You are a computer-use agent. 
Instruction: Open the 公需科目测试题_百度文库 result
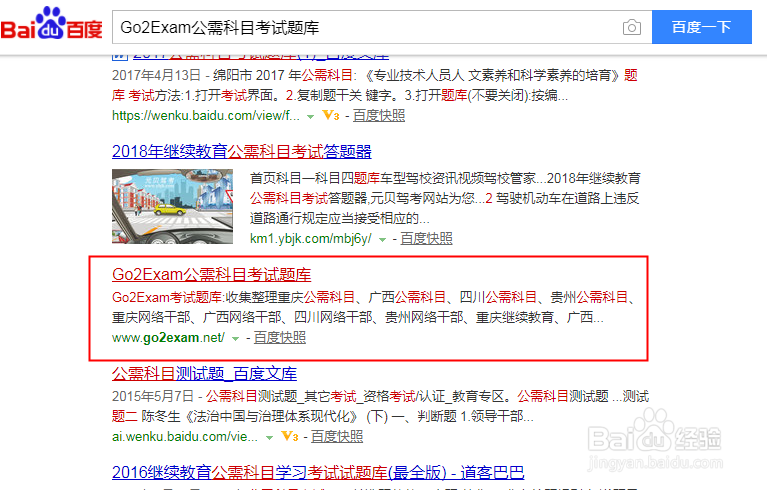204,374
